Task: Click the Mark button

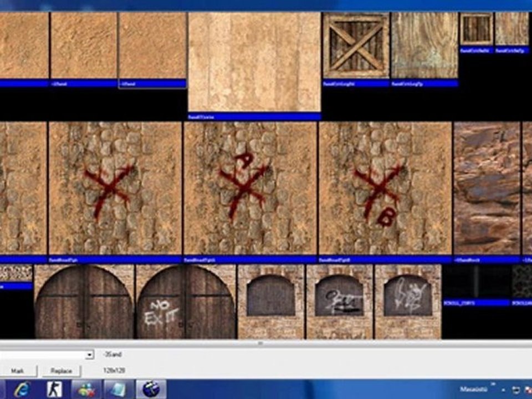Action: click(18, 371)
